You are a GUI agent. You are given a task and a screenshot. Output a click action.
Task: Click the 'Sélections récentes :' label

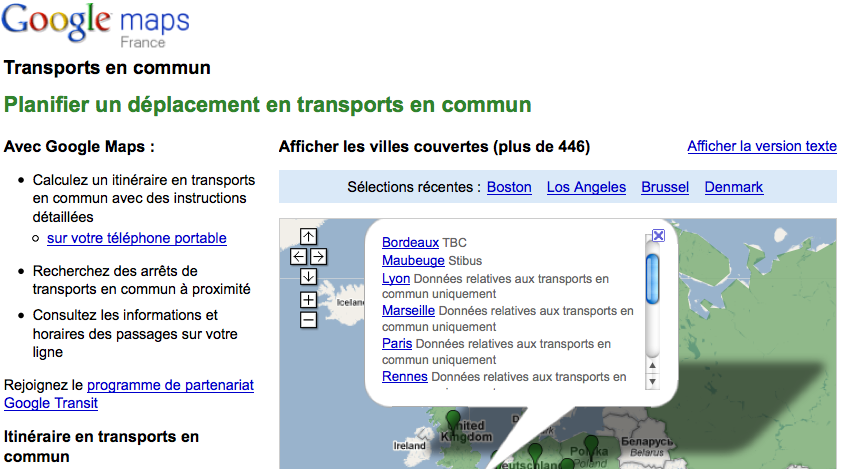pos(413,187)
